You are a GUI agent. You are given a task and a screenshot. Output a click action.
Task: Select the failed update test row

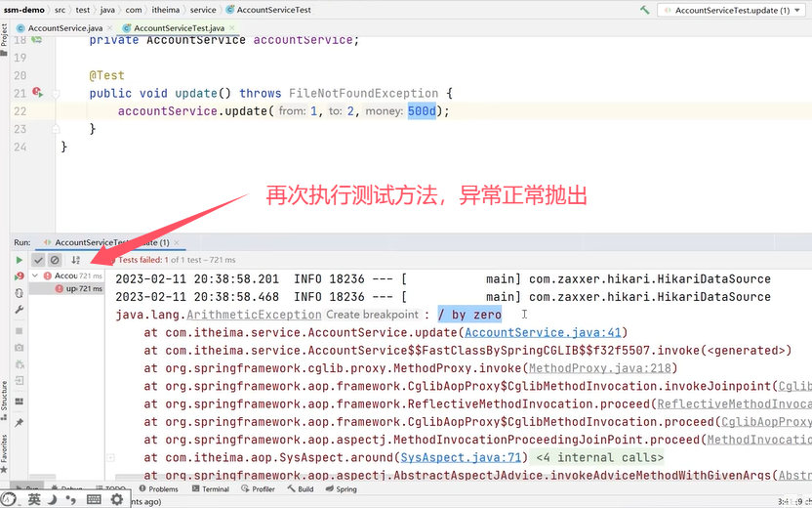coord(66,289)
